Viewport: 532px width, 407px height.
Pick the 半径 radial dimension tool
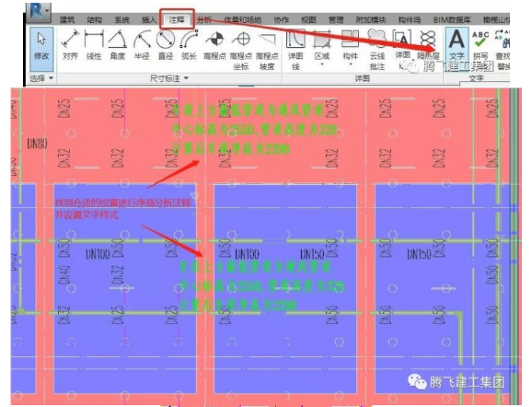pos(142,45)
